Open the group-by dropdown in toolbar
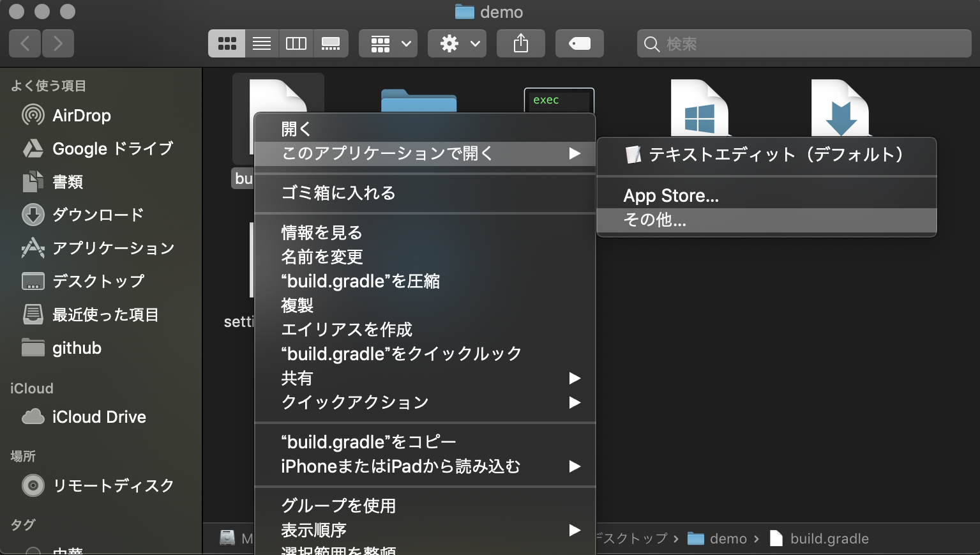Image resolution: width=980 pixels, height=555 pixels. [x=388, y=43]
